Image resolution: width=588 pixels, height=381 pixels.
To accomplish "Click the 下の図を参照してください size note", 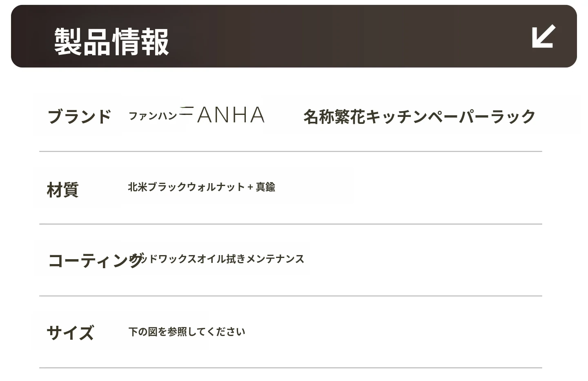I will pos(187,332).
